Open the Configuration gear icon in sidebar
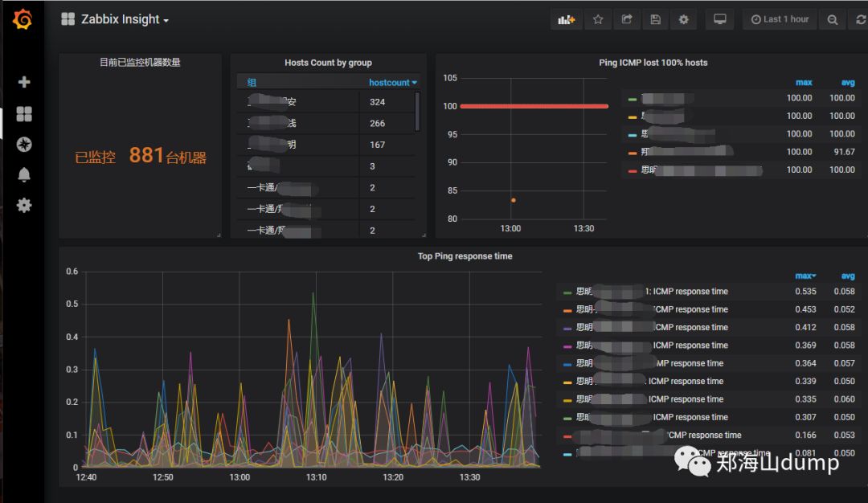The image size is (868, 503). [24, 205]
